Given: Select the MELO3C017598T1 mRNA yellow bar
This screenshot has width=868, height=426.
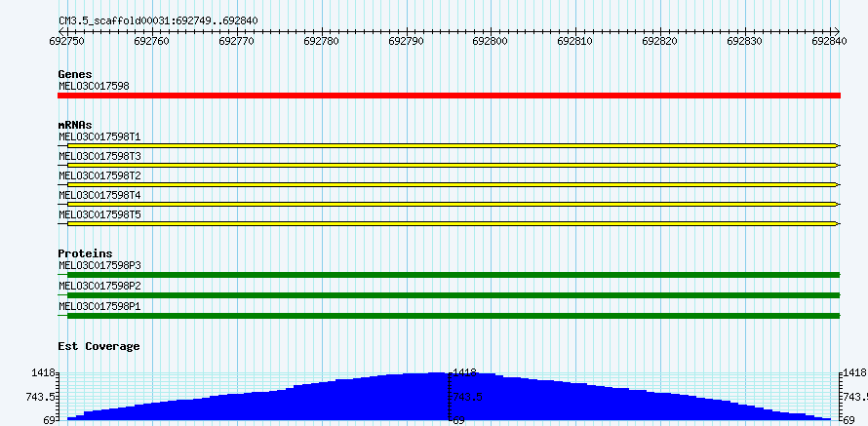Looking at the screenshot, I should click(449, 145).
